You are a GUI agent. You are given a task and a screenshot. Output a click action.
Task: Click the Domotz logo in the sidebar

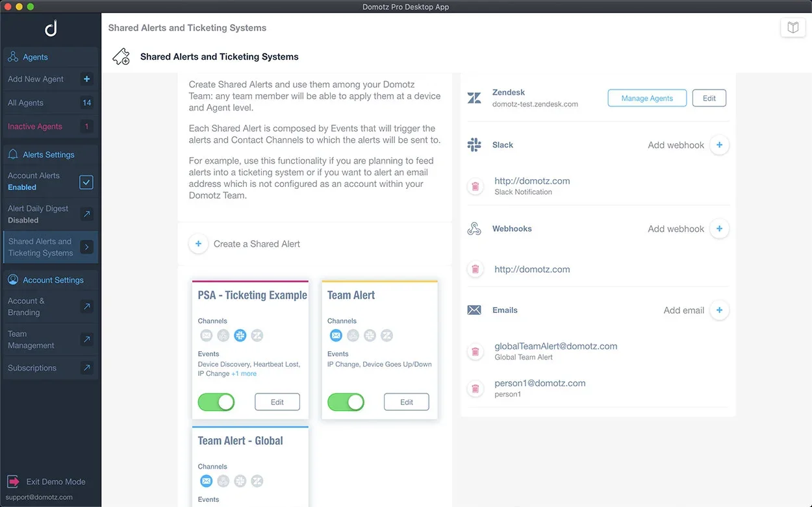click(51, 28)
